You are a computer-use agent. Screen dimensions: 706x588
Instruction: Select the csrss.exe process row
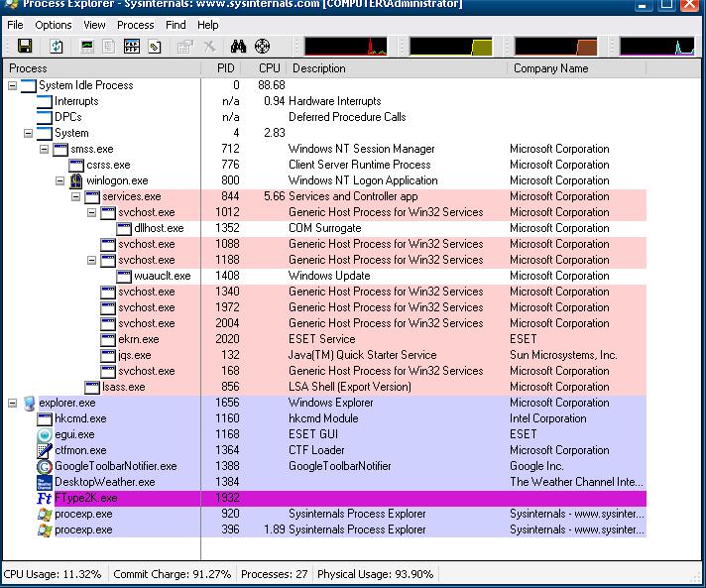324,165
